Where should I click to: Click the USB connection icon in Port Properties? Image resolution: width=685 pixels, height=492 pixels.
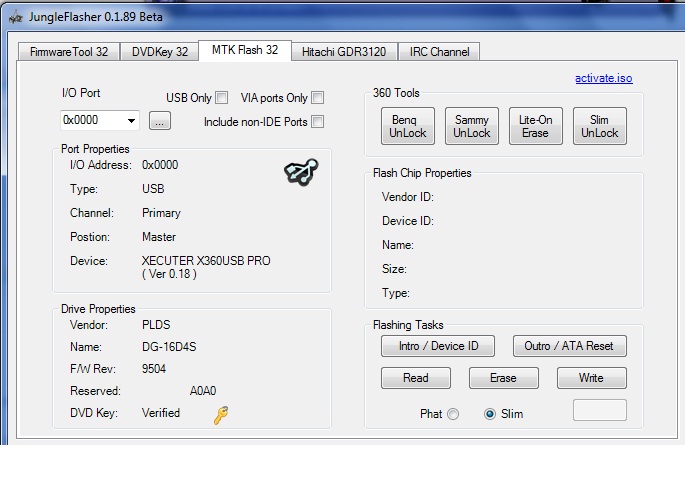(x=301, y=172)
